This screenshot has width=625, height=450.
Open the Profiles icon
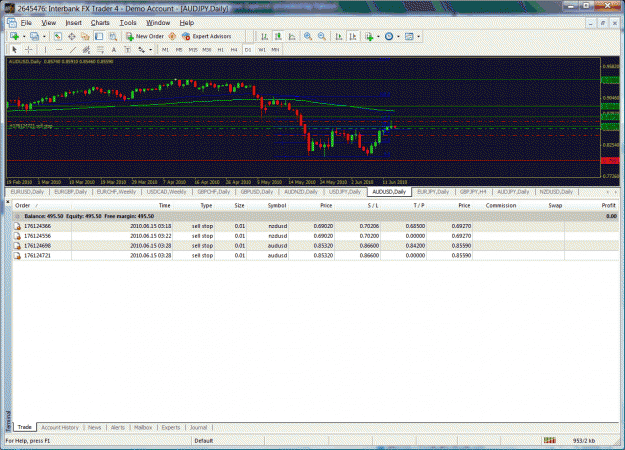click(35, 36)
